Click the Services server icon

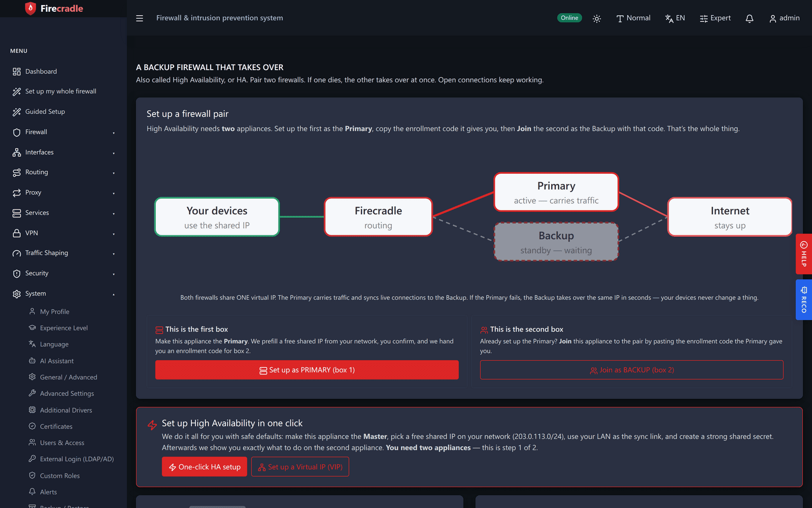click(17, 213)
